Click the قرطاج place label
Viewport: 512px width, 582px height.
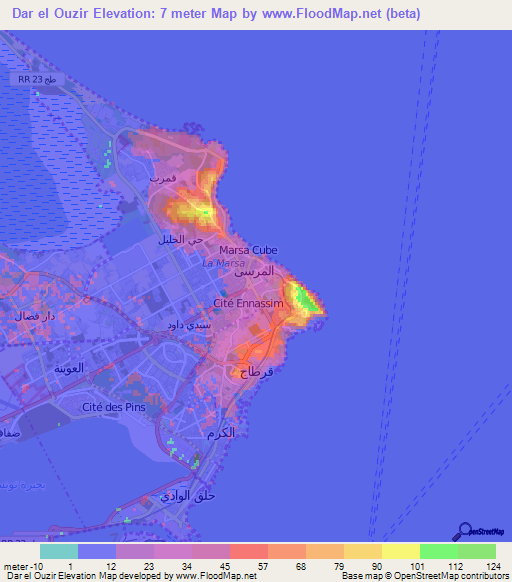pos(256,372)
